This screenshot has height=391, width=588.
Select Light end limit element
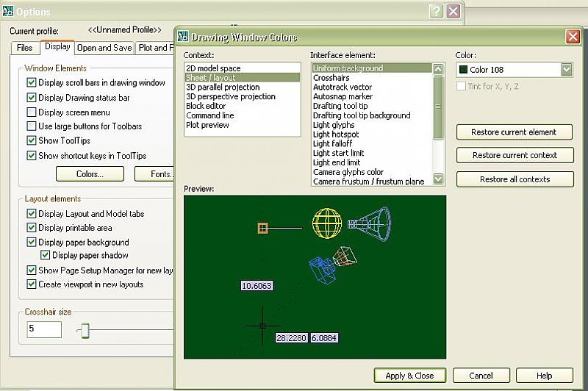(x=372, y=162)
